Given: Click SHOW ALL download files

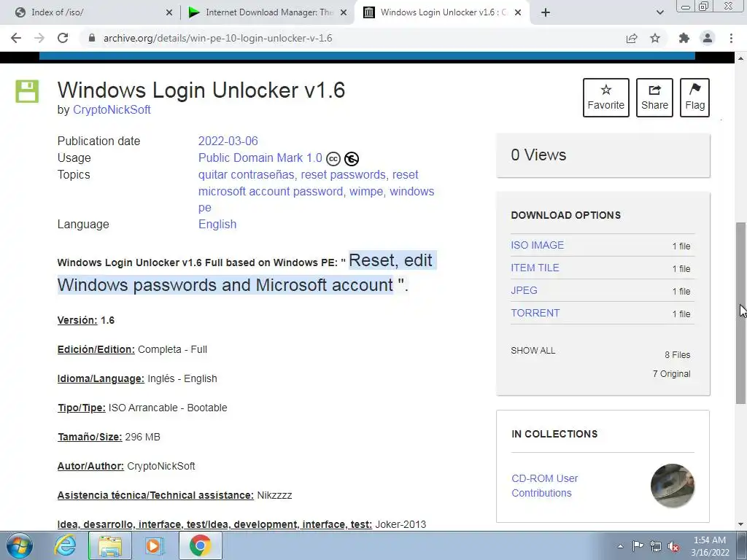Looking at the screenshot, I should tap(533, 351).
